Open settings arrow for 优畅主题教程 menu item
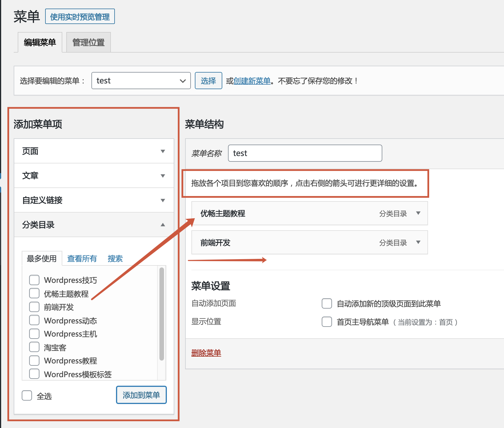 pos(418,213)
